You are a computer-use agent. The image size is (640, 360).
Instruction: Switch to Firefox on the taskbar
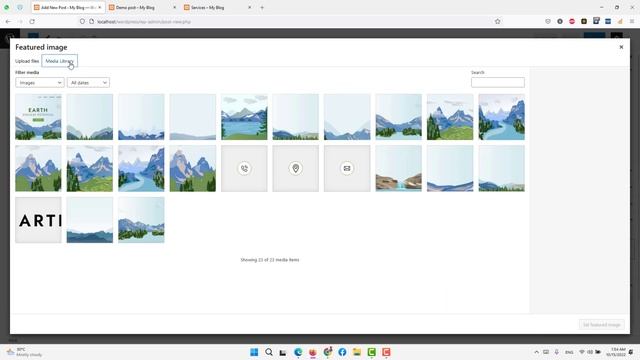pyautogui.click(x=313, y=352)
